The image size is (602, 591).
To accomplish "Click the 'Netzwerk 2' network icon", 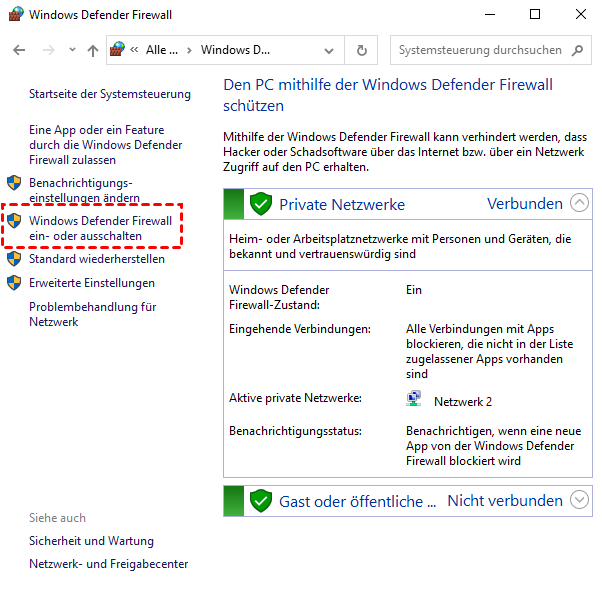I will click(413, 399).
